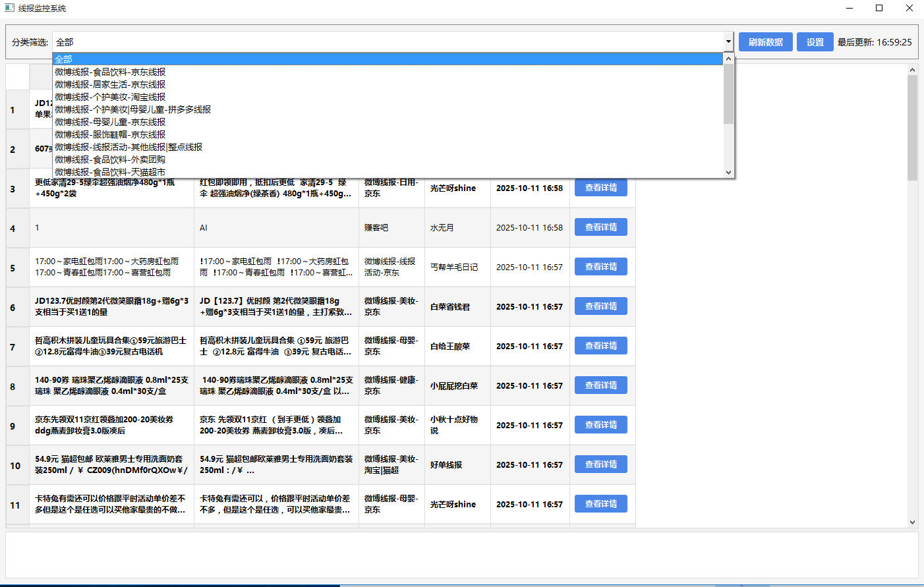Viewport: 924px width, 587px height.
Task: Choose the 微博线报-母婴儿童-京东线报 filter option
Action: (110, 122)
